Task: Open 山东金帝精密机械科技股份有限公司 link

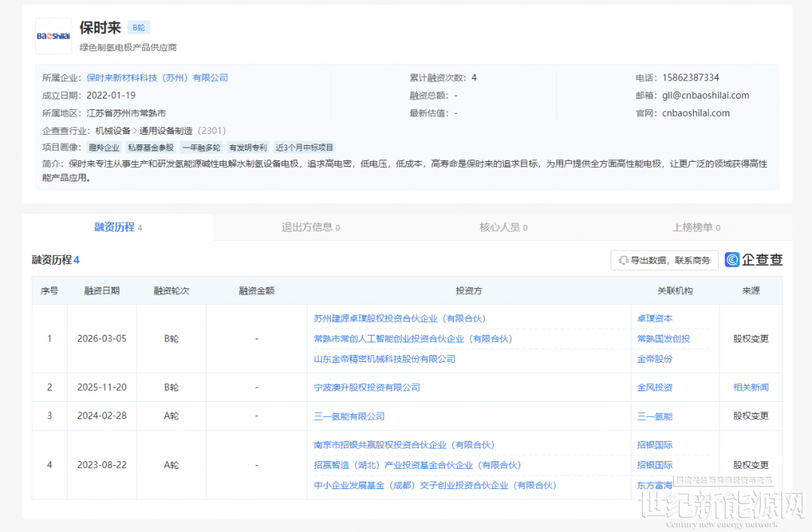Action: tap(384, 359)
